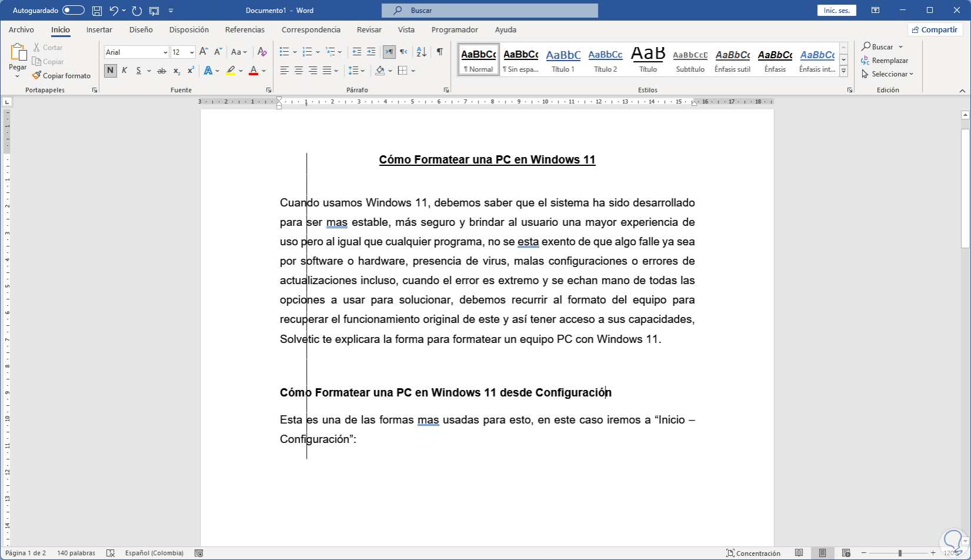Align text to the right
This screenshot has height=560, width=971.
312,71
